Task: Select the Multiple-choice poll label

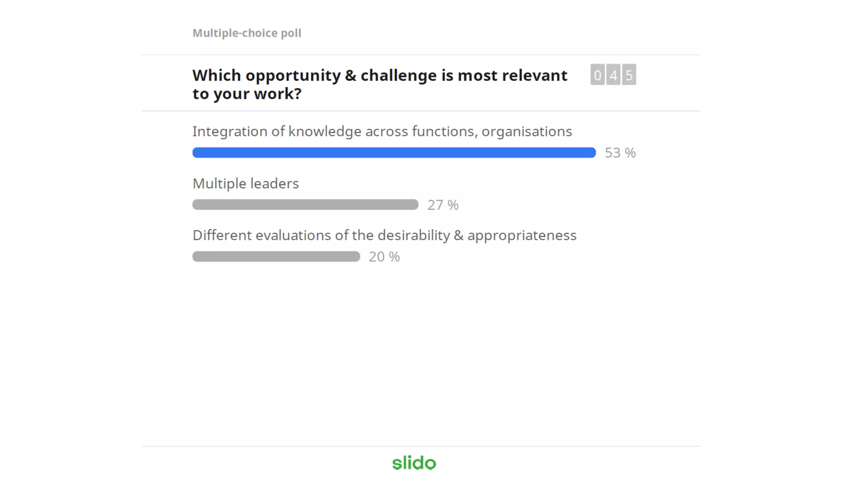Action: [x=247, y=33]
